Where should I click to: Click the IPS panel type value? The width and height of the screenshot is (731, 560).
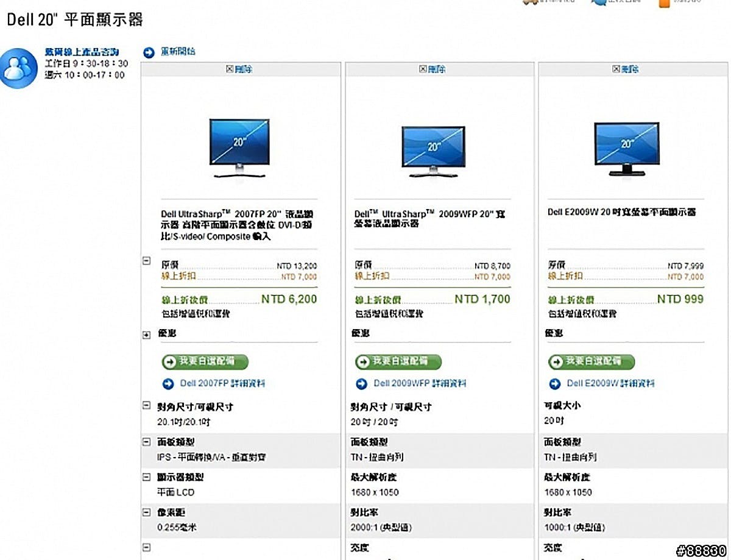(x=211, y=457)
